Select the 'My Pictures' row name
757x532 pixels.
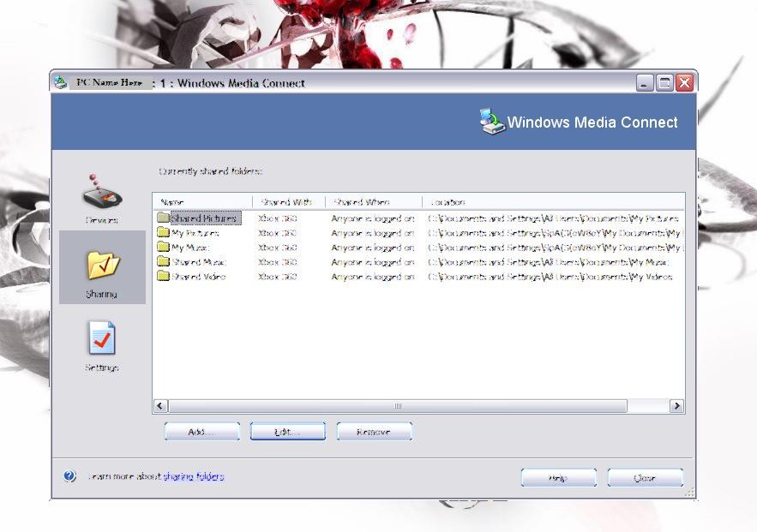pyautogui.click(x=195, y=233)
